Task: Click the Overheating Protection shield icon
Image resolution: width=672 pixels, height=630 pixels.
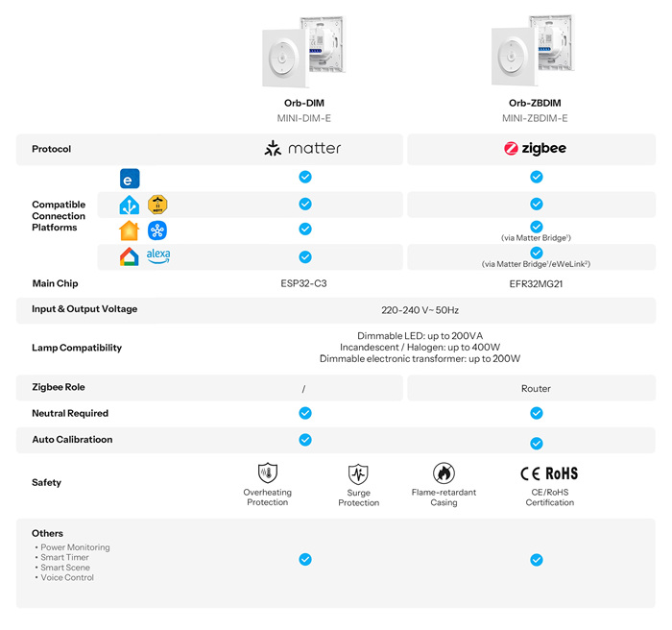Action: (267, 472)
